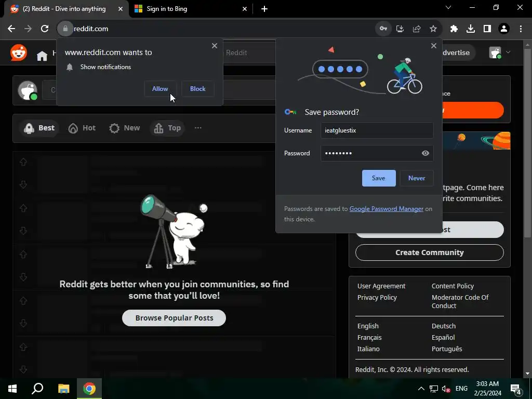
Task: Click the Password field in save dialog
Action: pyautogui.click(x=377, y=153)
